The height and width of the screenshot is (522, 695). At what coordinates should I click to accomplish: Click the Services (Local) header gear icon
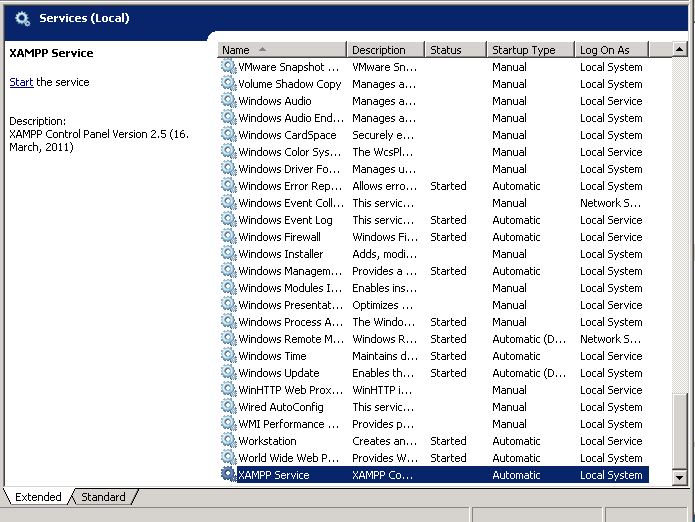22,18
